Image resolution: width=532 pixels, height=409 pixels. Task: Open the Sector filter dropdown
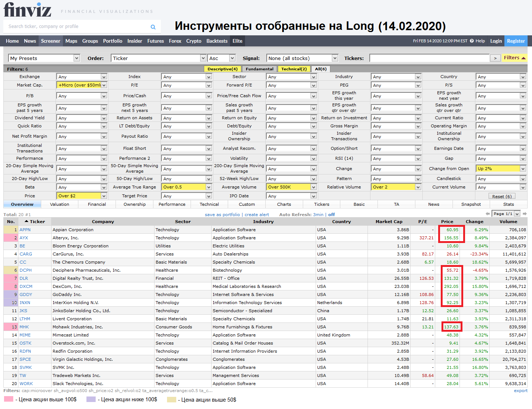click(x=291, y=77)
